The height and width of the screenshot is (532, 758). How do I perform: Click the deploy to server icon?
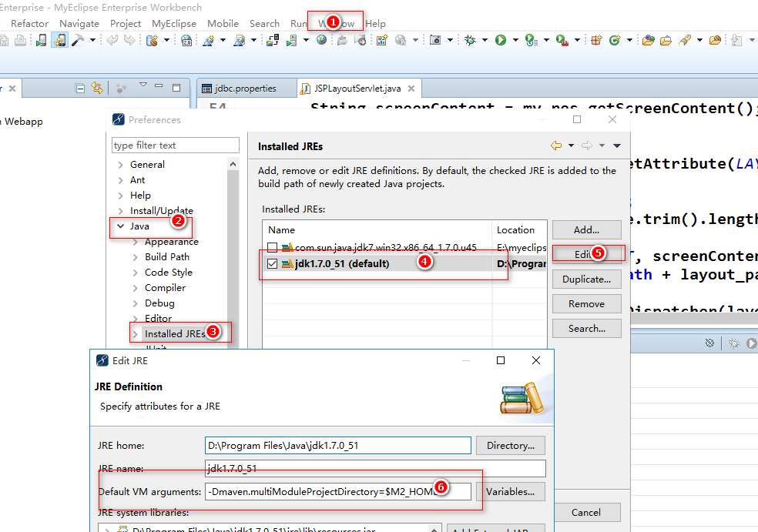[273, 40]
